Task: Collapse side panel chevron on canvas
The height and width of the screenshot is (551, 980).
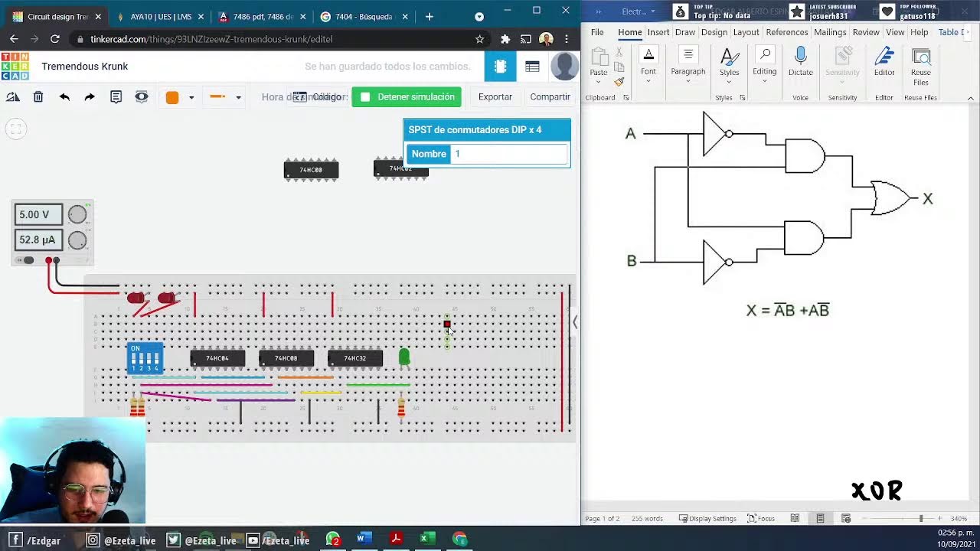Action: point(575,322)
